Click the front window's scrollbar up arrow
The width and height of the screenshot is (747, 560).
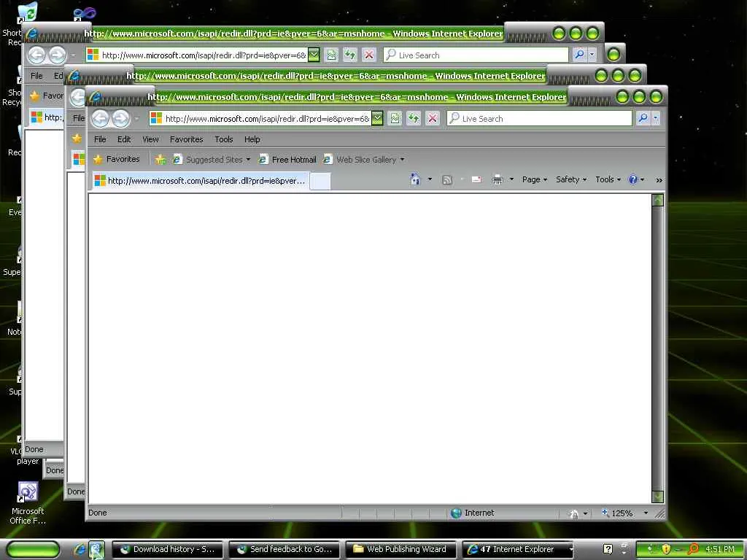657,200
